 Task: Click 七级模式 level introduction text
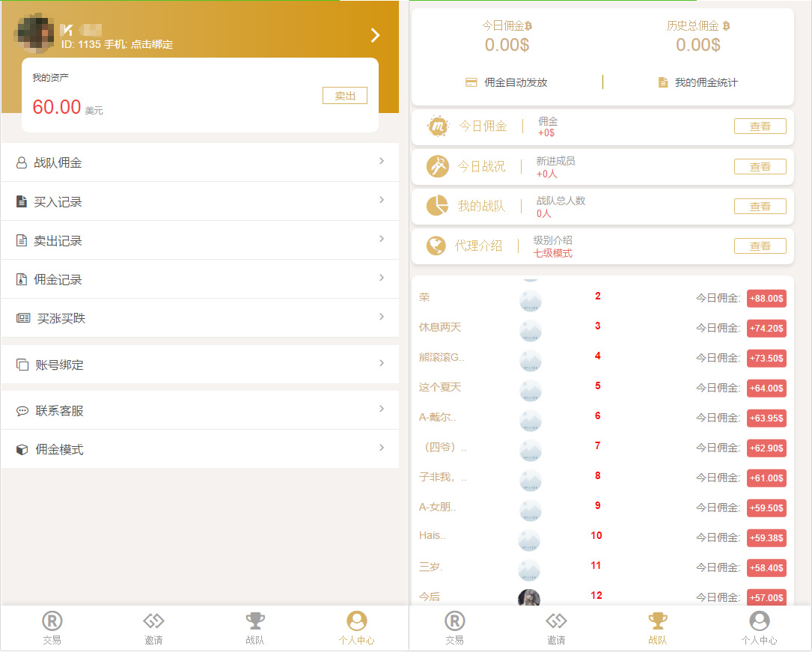point(552,252)
